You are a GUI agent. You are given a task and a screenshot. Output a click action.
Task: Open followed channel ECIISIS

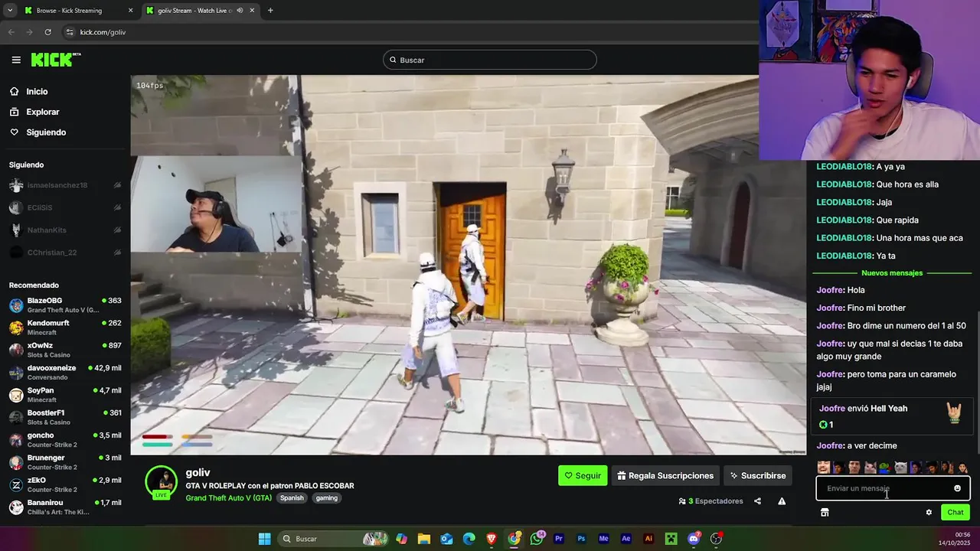(65, 207)
